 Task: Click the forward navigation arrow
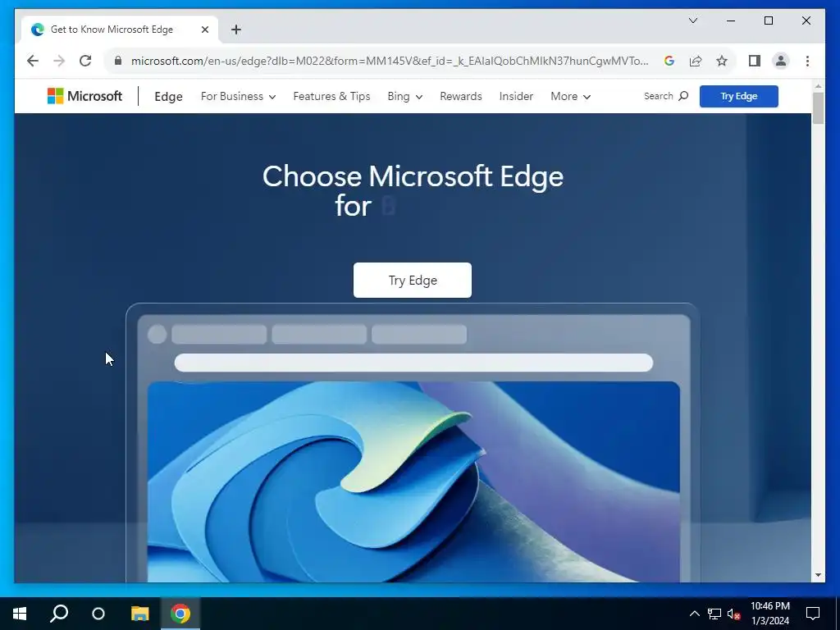59,61
